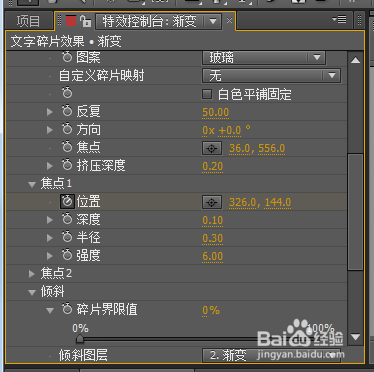This screenshot has width=374, height=372.
Task: Toggle stopwatch for 图案 property
Action: [67, 57]
